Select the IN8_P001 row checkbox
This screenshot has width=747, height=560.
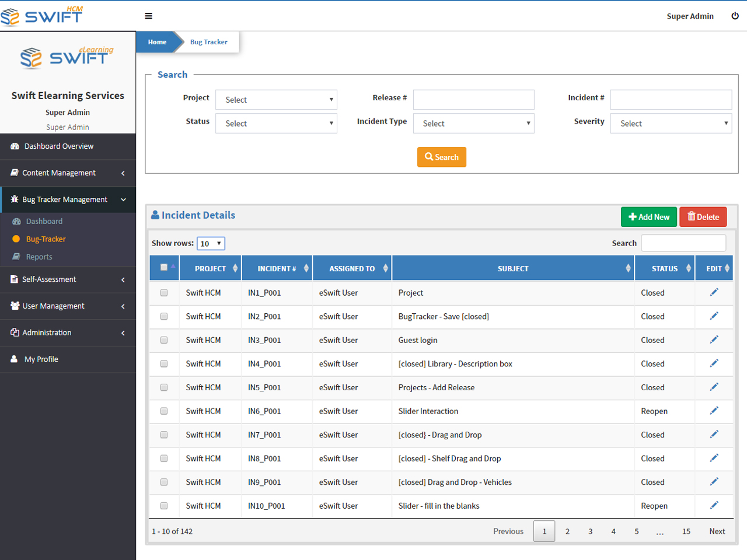pyautogui.click(x=164, y=459)
